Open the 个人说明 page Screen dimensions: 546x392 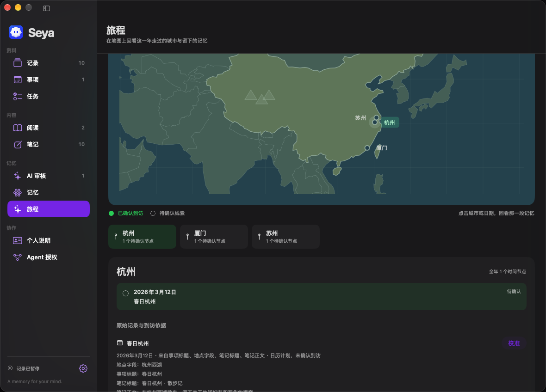coord(49,240)
